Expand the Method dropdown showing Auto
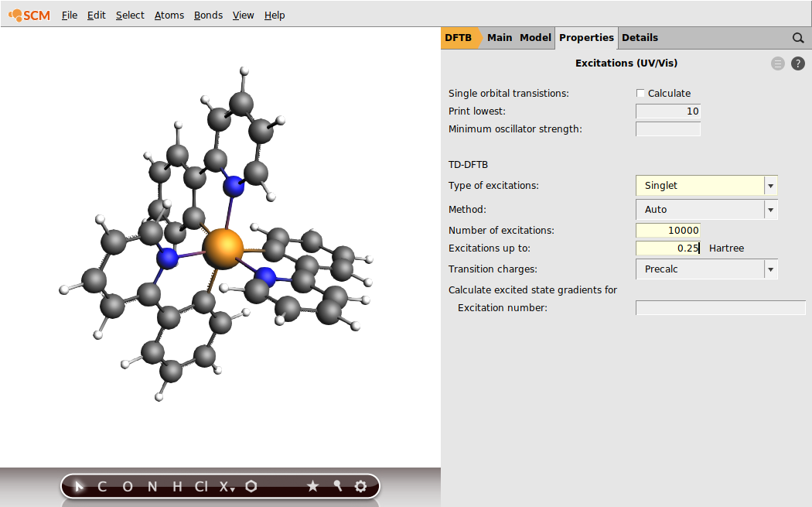Image resolution: width=812 pixels, height=507 pixels. pos(770,209)
